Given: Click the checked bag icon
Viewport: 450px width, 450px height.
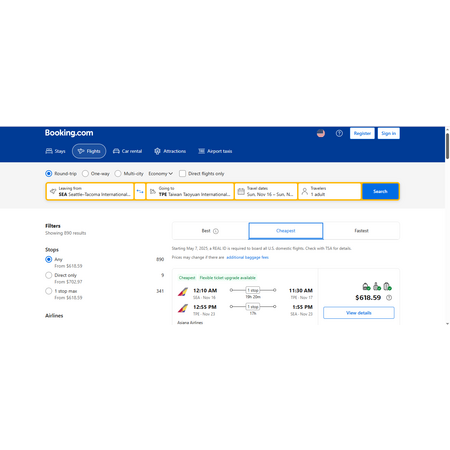Looking at the screenshot, I should (x=387, y=286).
